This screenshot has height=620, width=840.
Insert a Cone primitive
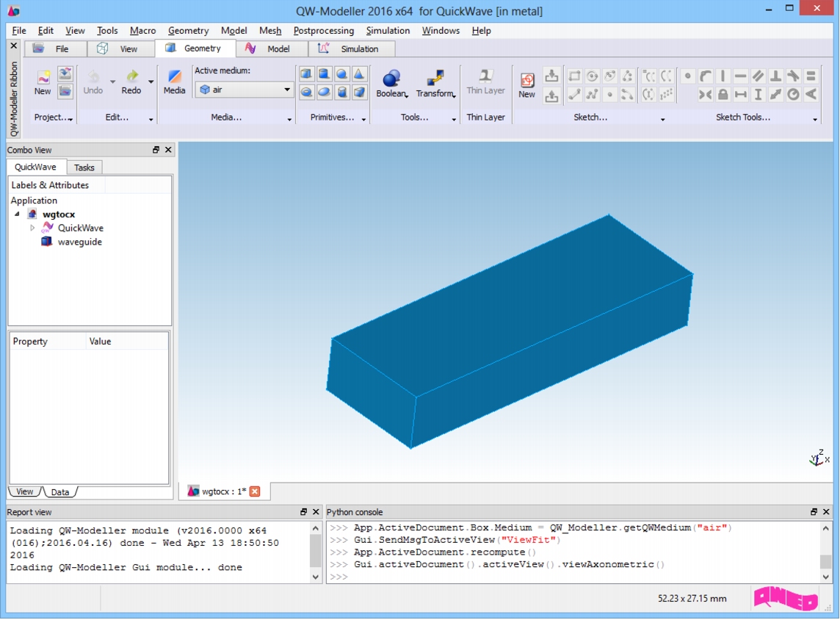tap(360, 74)
